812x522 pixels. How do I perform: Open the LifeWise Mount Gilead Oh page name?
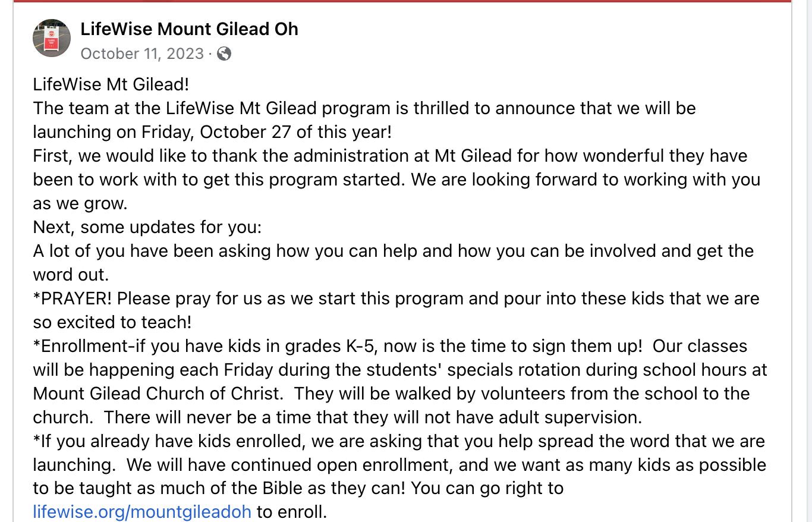(189, 29)
